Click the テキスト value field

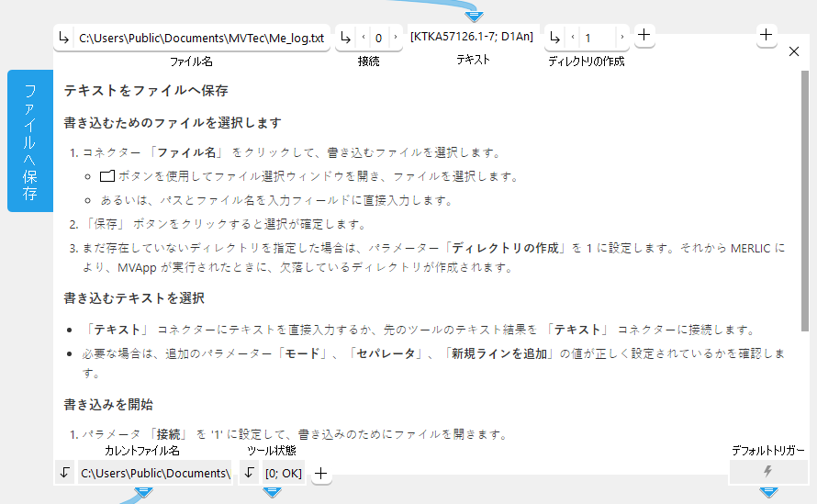coord(473,38)
